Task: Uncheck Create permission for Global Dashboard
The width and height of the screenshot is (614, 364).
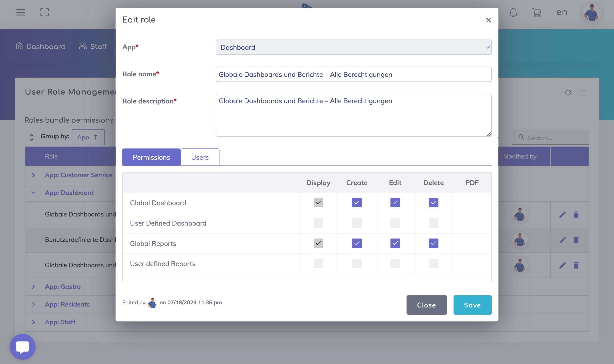Action: 357,203
